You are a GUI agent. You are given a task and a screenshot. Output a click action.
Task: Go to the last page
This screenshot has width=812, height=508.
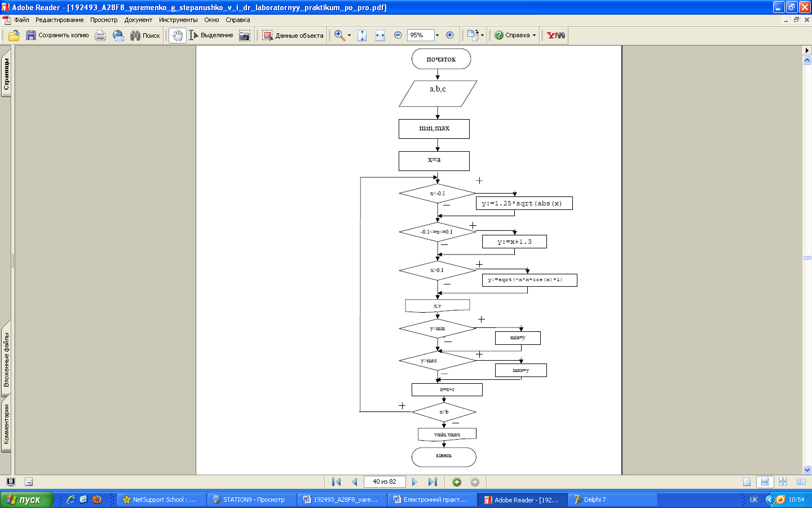pyautogui.click(x=433, y=482)
